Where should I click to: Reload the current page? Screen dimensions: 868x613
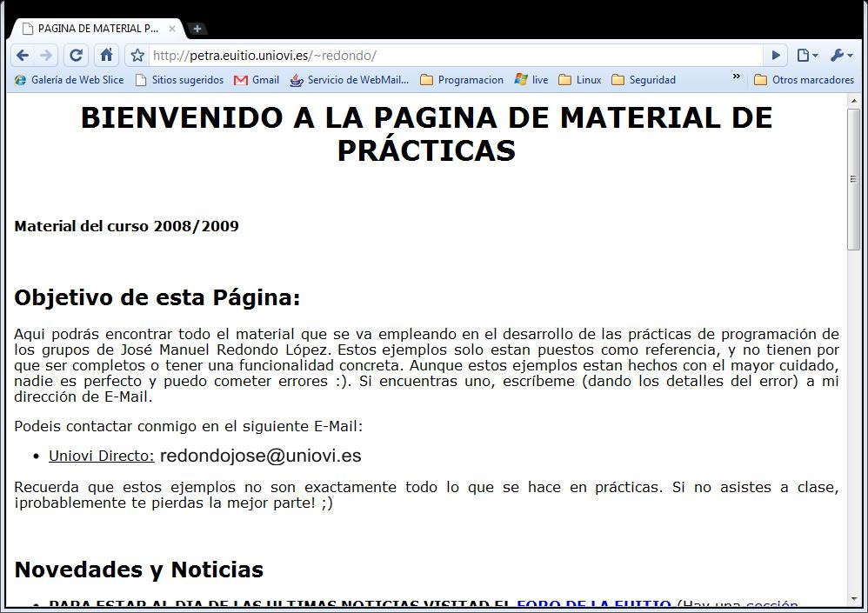pos(76,56)
